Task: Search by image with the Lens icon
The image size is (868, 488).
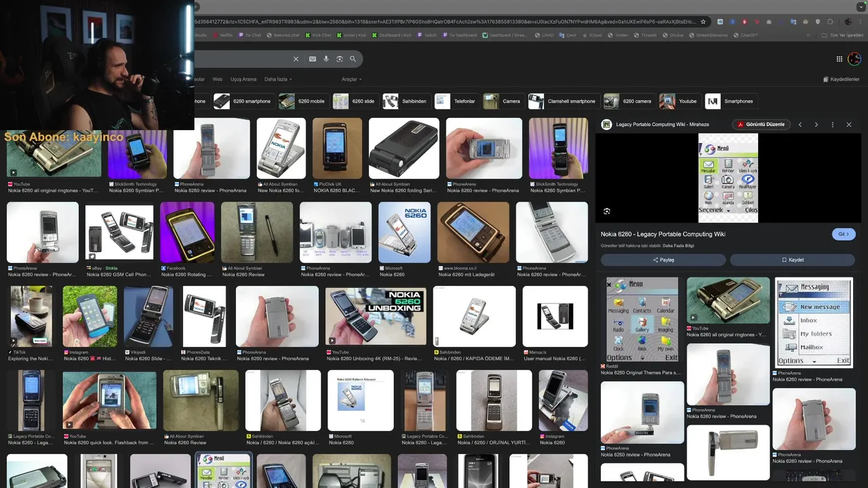Action: (340, 59)
